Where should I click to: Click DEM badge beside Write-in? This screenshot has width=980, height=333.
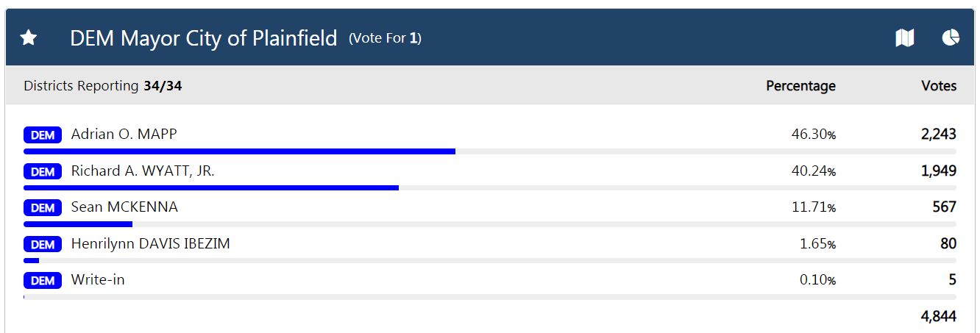(x=43, y=280)
